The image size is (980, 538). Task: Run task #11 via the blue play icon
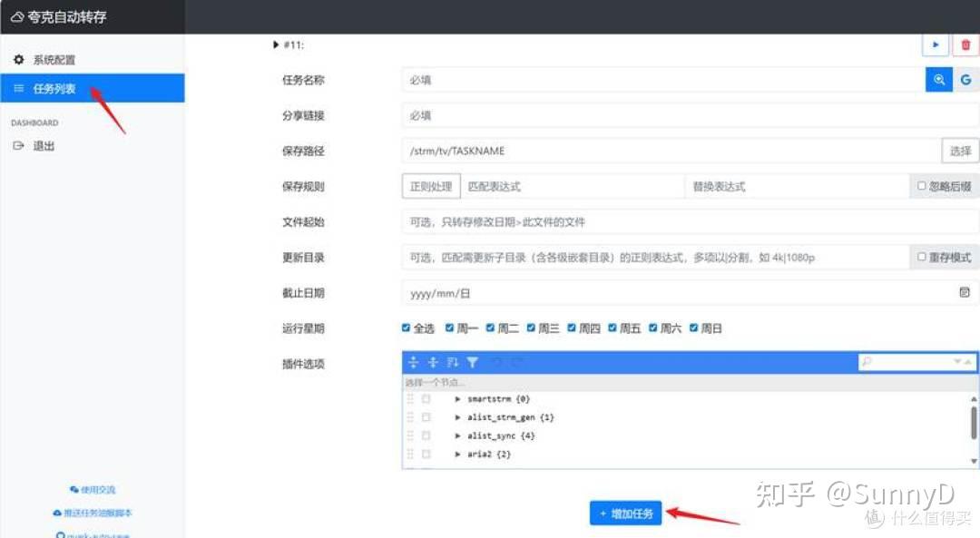tap(936, 44)
